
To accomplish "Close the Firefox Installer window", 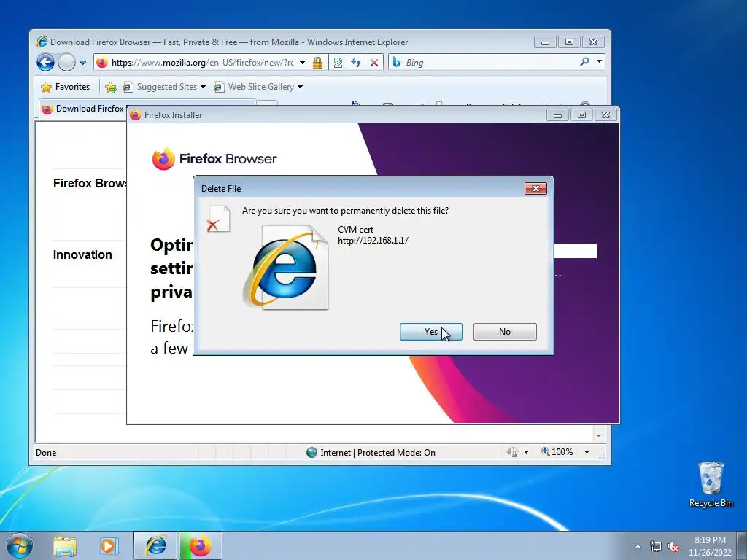I will [x=605, y=115].
